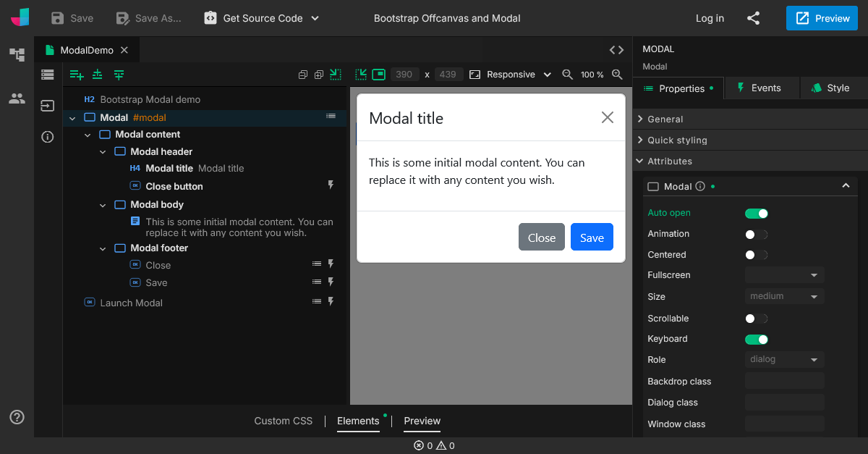Close the ModalDemo tab
The width and height of the screenshot is (868, 454).
coord(124,50)
